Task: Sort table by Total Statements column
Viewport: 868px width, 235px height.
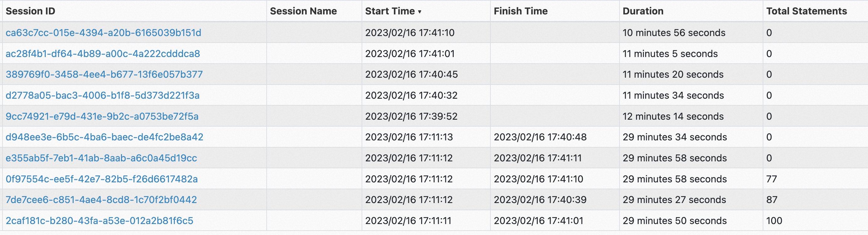Action: [806, 11]
